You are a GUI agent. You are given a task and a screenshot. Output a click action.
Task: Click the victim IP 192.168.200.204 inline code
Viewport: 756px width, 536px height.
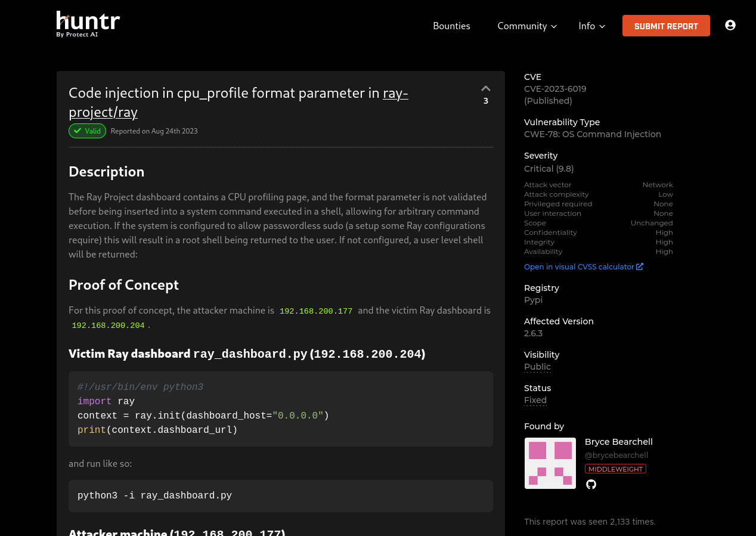coord(109,326)
